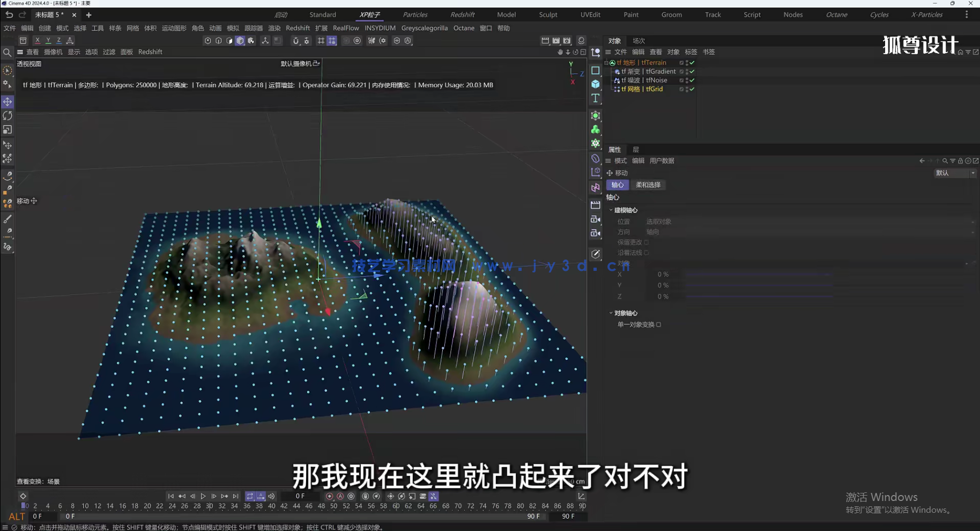
Task: Select the Scale tool in the left toolbar
Action: coord(8,129)
